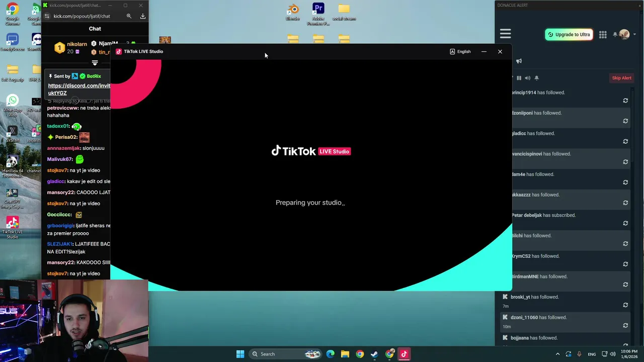644x362 pixels.
Task: Switch to TikTok LIVE Studio taskbar icon
Action: (x=404, y=354)
